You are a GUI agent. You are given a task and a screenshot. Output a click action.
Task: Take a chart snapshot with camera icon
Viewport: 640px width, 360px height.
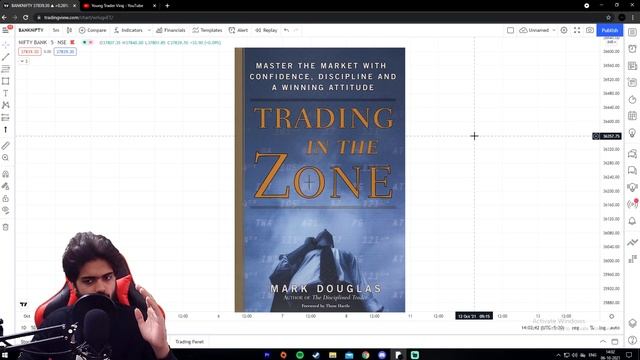pyautogui.click(x=590, y=30)
